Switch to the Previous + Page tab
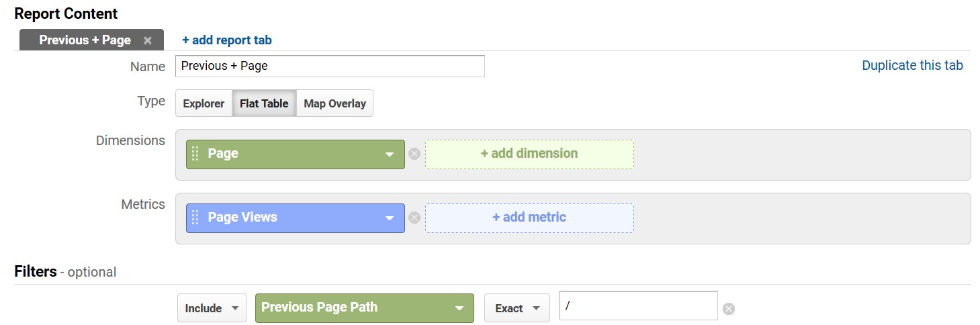 [x=85, y=40]
